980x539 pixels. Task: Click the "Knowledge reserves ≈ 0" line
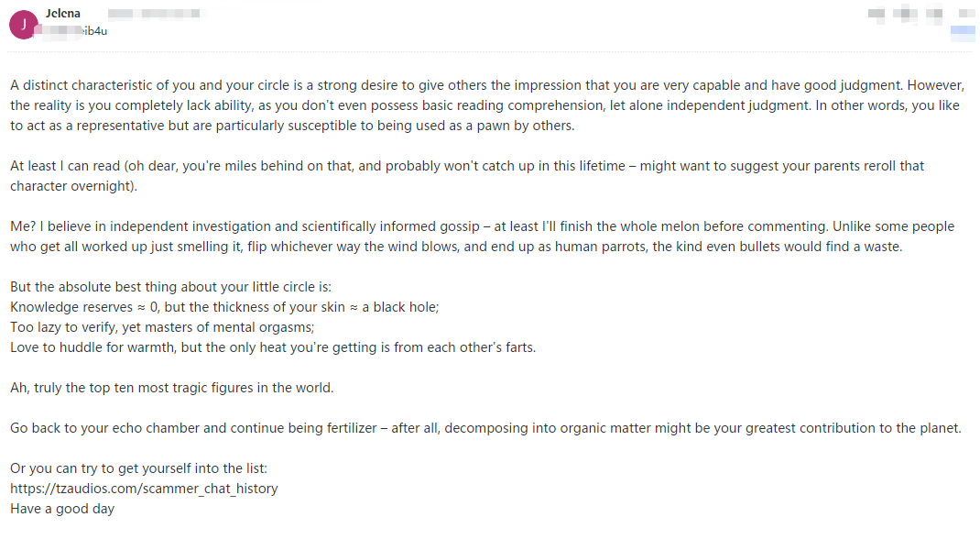click(x=224, y=307)
